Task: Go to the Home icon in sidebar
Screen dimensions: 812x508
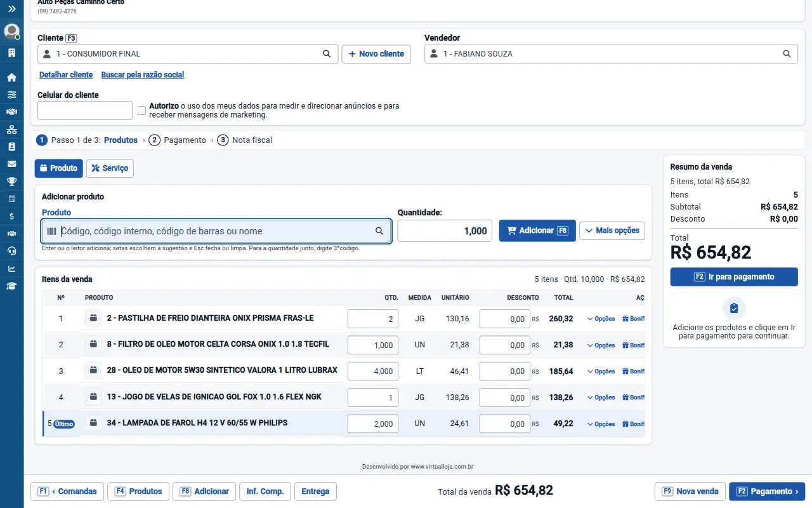Action: (x=11, y=77)
